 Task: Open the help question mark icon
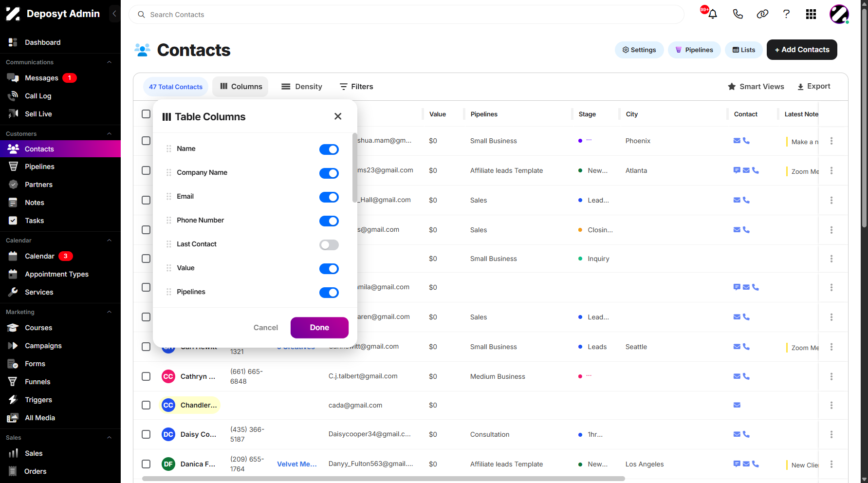tap(786, 14)
